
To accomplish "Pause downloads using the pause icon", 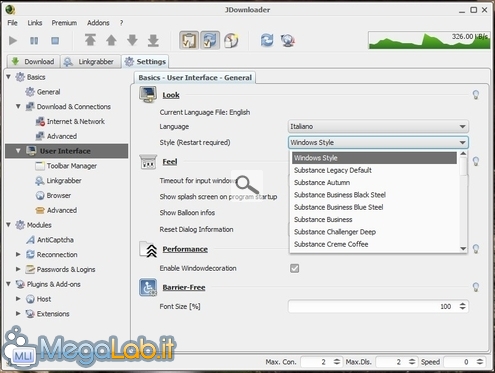I will (x=34, y=41).
